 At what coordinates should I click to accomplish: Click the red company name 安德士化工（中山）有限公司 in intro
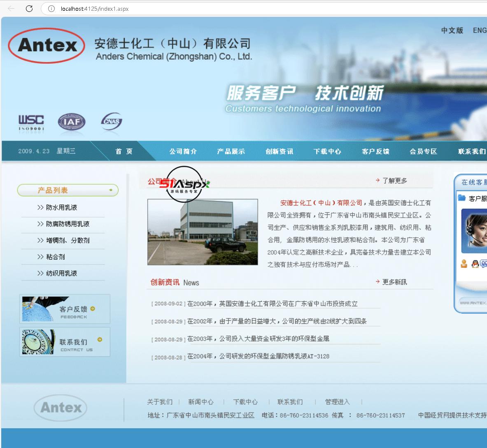(x=321, y=203)
